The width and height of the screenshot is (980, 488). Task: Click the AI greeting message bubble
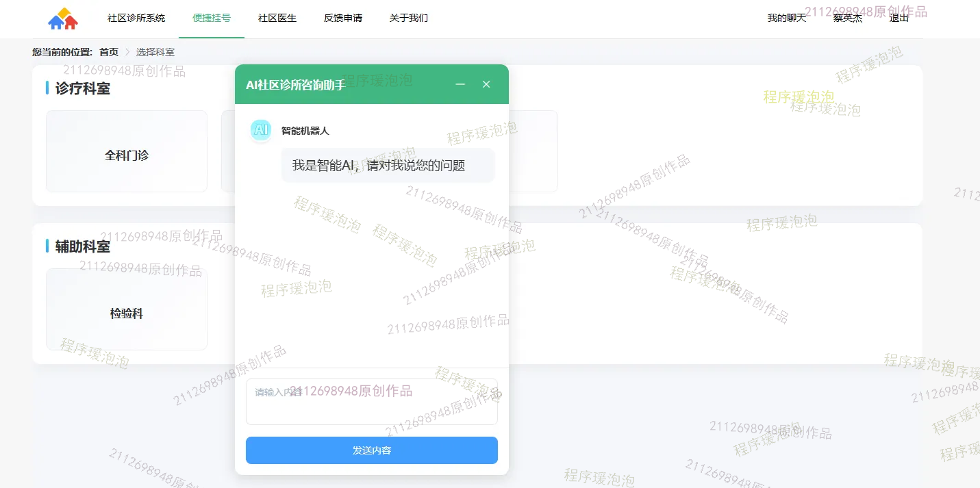pos(388,166)
